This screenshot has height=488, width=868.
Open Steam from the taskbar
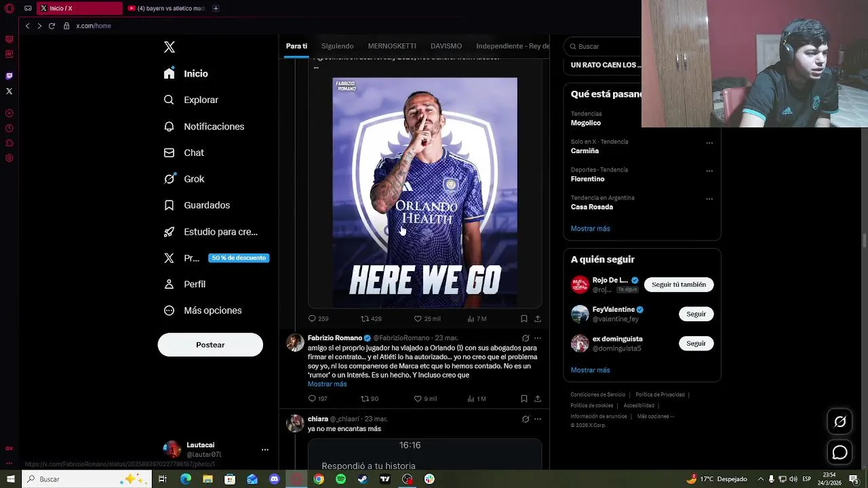[x=363, y=479]
